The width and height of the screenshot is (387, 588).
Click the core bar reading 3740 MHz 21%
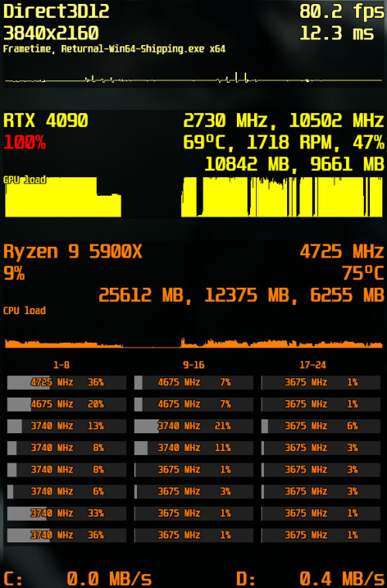tap(193, 426)
